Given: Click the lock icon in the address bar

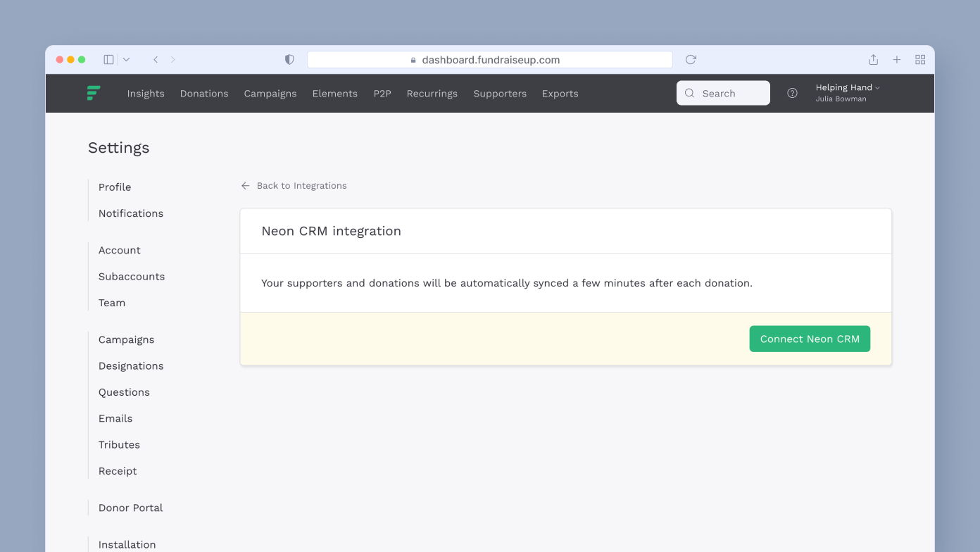Looking at the screenshot, I should point(413,61).
